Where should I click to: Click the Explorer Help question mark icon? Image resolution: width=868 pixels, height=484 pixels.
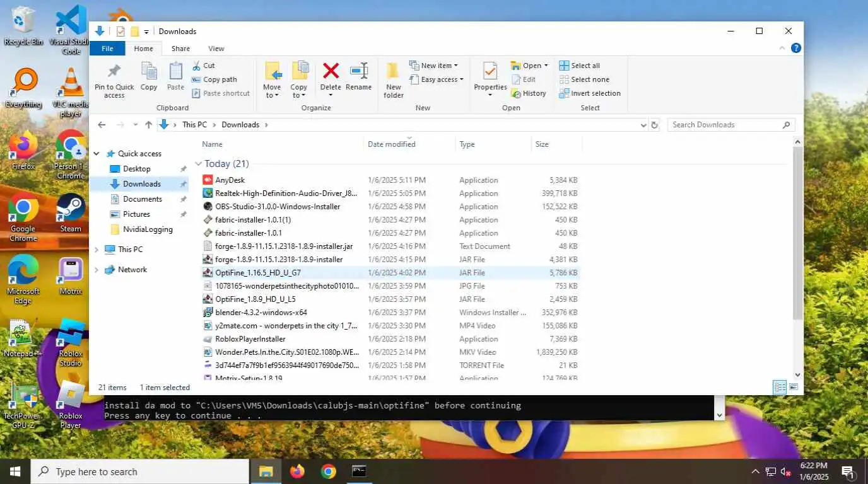tap(796, 48)
